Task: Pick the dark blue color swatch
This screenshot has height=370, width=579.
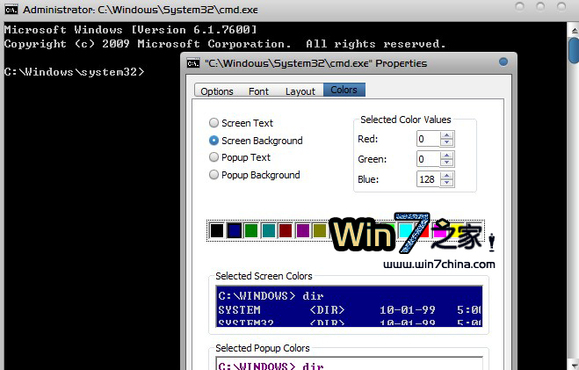Action: tap(234, 230)
